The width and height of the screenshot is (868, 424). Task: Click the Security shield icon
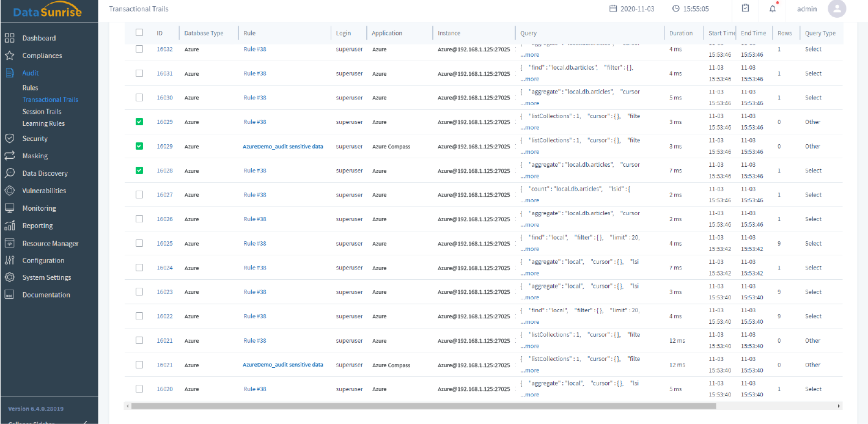coord(10,139)
